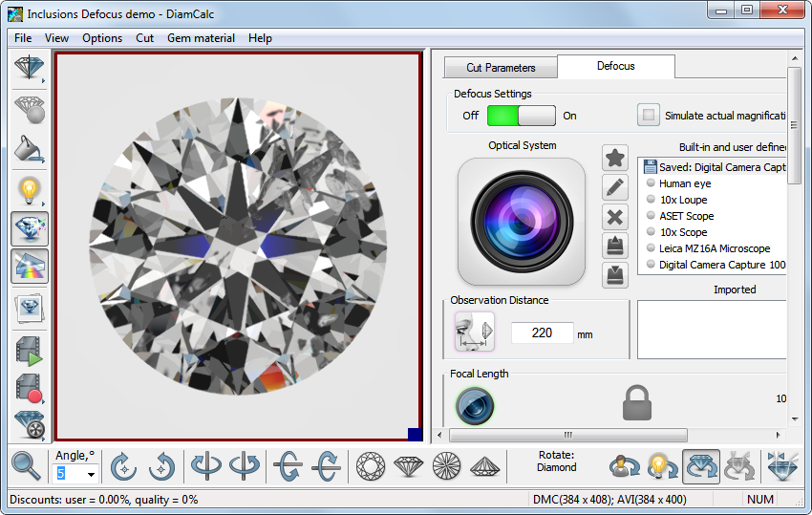812x515 pixels.
Task: Click the X delete preset icon
Action: pos(615,217)
